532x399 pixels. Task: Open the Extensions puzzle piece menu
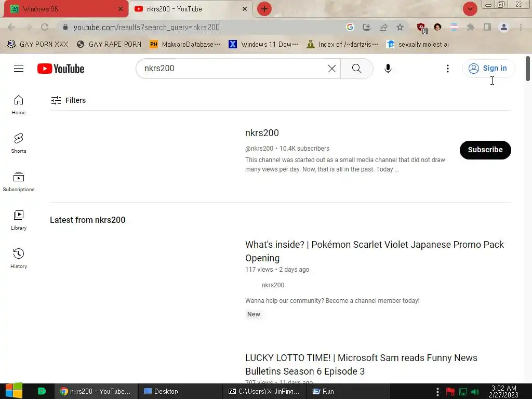click(x=470, y=27)
